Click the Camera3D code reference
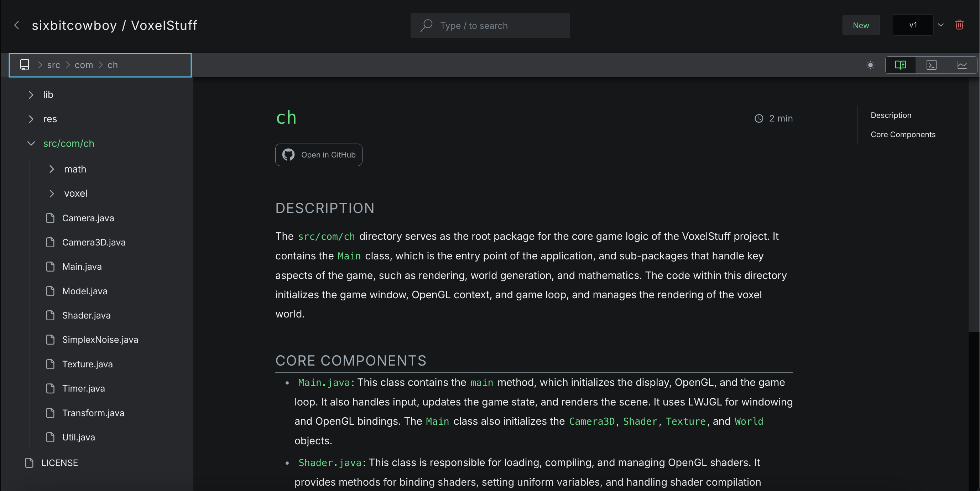The height and width of the screenshot is (491, 980). [592, 422]
